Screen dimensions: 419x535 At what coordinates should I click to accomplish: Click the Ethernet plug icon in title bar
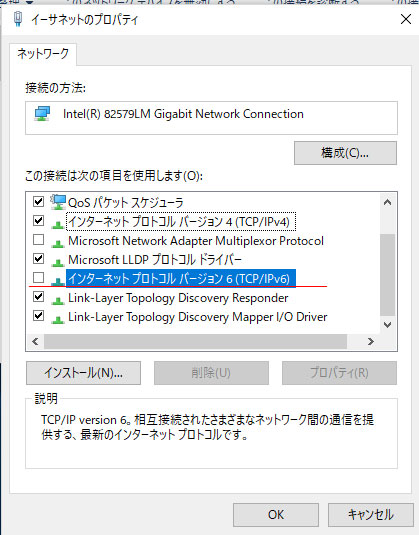pyautogui.click(x=18, y=19)
